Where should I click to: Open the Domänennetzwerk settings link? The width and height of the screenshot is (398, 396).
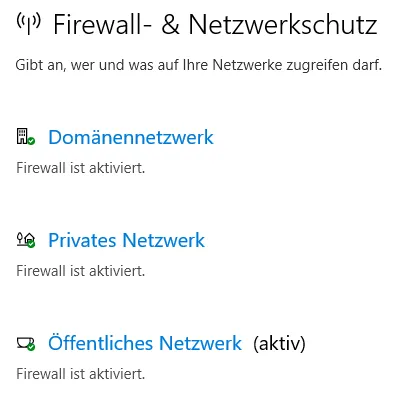click(x=131, y=137)
